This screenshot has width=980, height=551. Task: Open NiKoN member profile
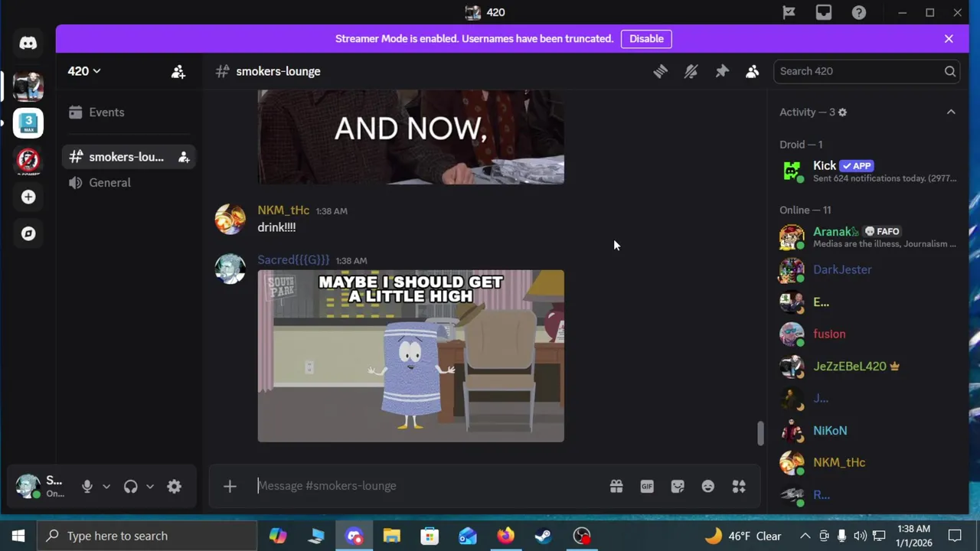(x=868, y=430)
